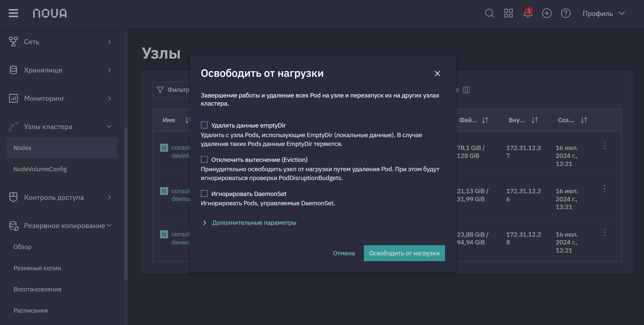Click the shield icon beside Контроль доступа
644x325 pixels.
pos(13,197)
